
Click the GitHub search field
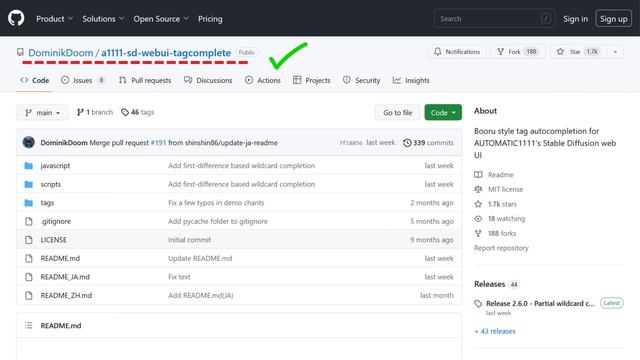pos(494,19)
